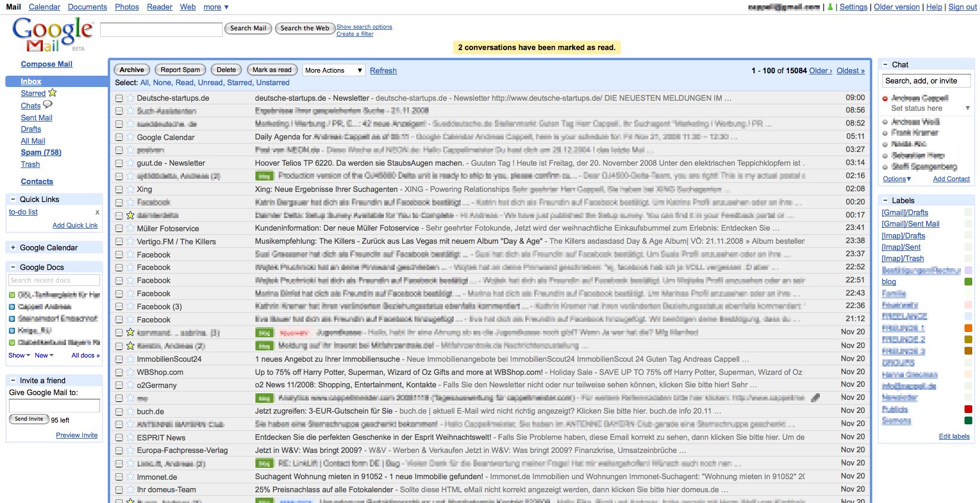The height and width of the screenshot is (503, 980).
Task: Star the Xing email
Action: (x=130, y=190)
